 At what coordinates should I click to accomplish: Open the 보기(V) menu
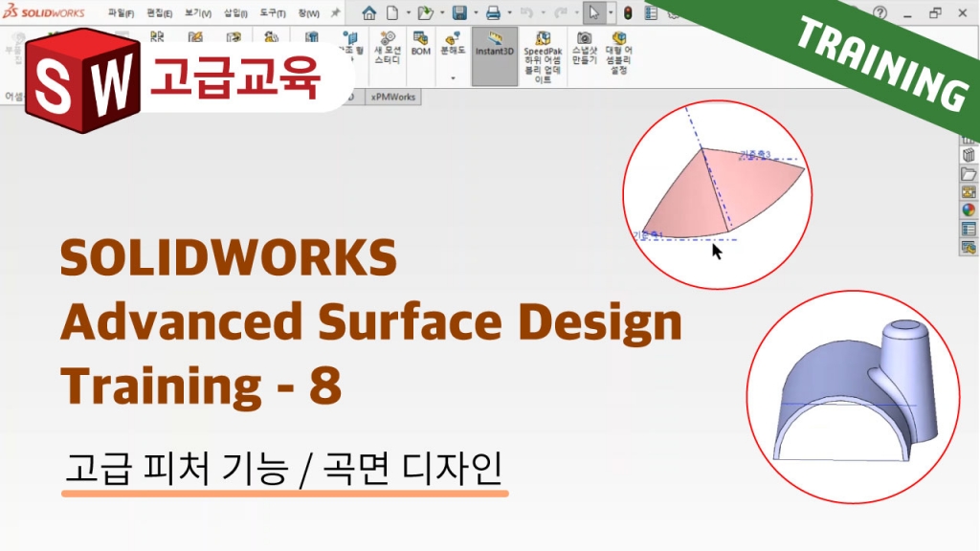(x=198, y=13)
